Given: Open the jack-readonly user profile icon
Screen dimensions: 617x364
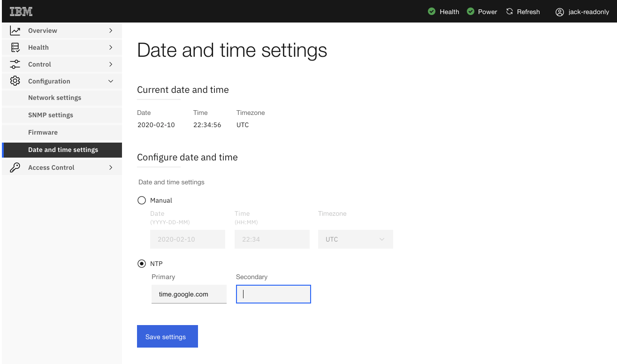Looking at the screenshot, I should pyautogui.click(x=559, y=12).
